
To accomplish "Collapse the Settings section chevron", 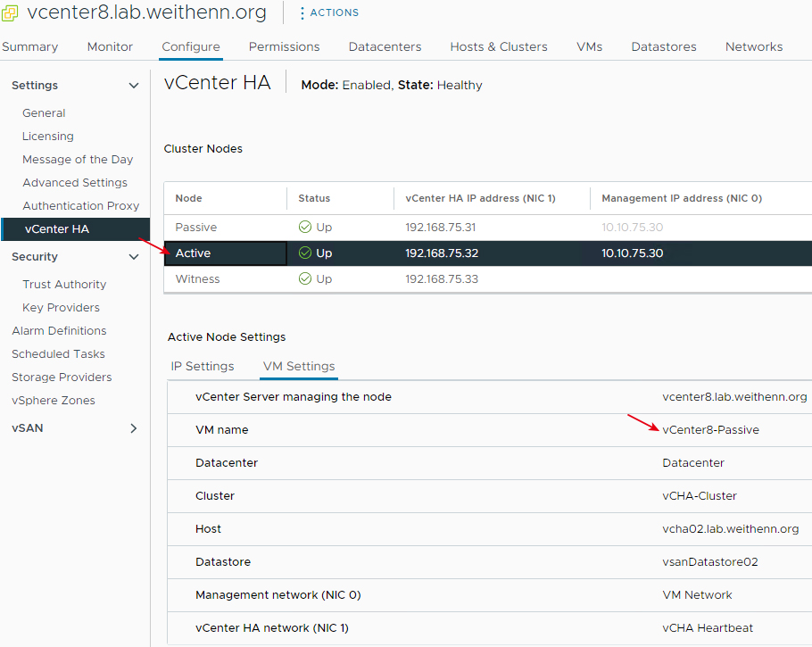I will (134, 86).
